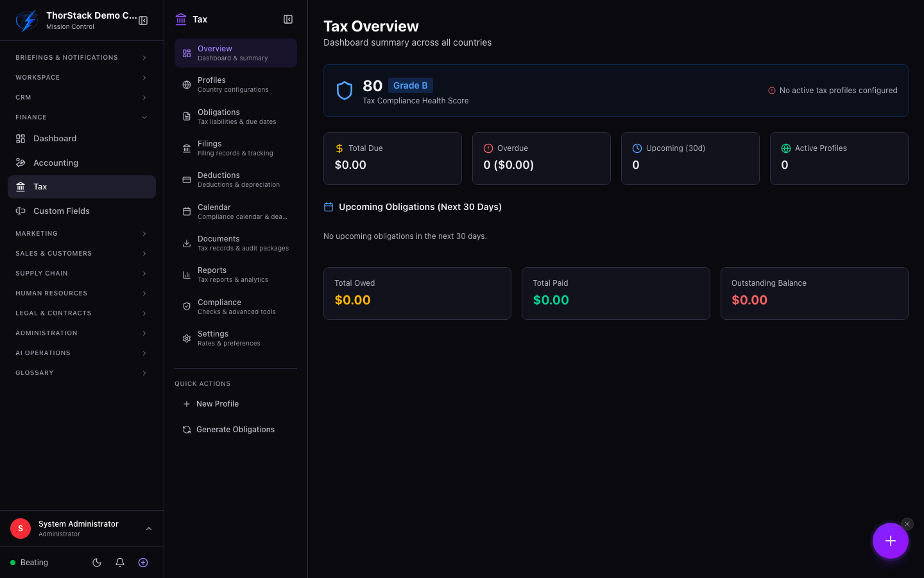This screenshot has height=578, width=924.
Task: Dismiss the floating action button with X
Action: 907,524
